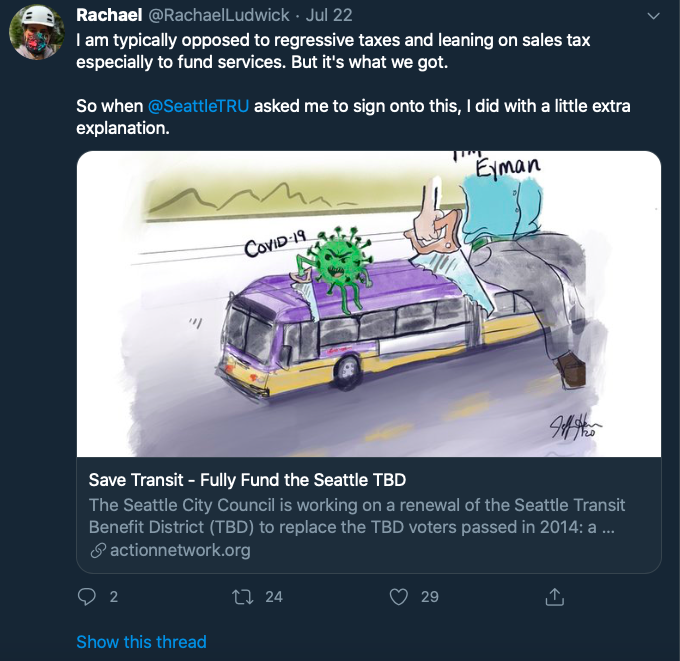Click the like count of 29

coord(429,597)
